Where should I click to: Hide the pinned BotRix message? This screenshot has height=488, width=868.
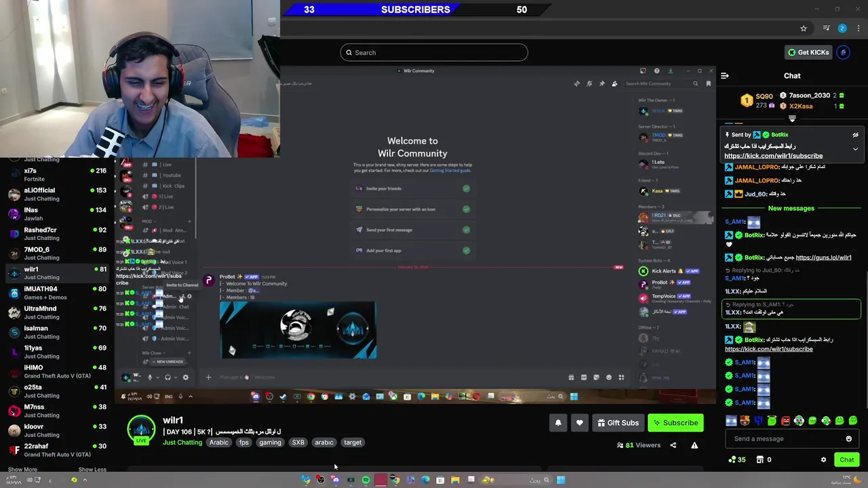pos(855,135)
